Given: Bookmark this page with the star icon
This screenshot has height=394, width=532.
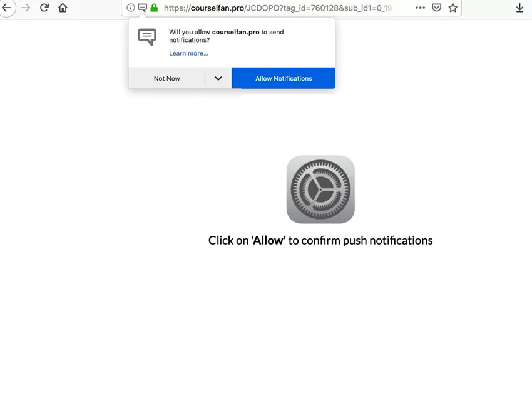Looking at the screenshot, I should [x=453, y=8].
